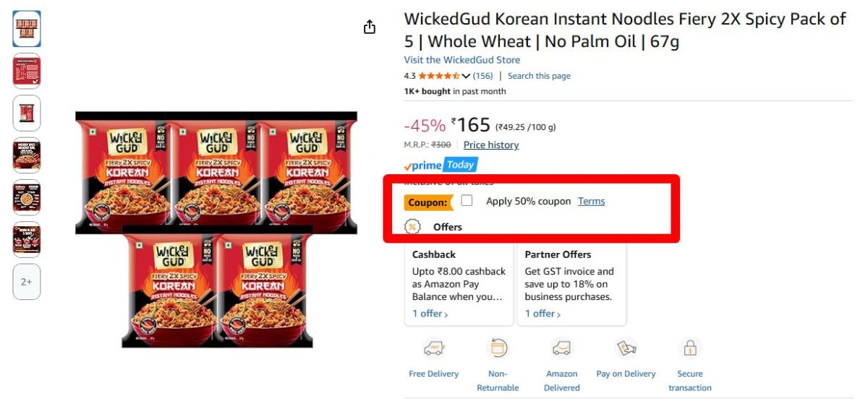Click the Amazon Delivered truck icon

point(561,348)
